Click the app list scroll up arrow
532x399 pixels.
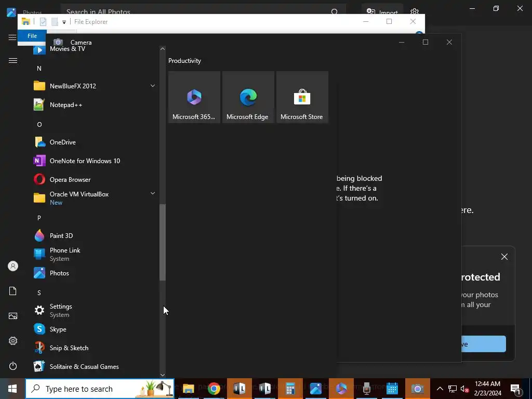coord(163,49)
